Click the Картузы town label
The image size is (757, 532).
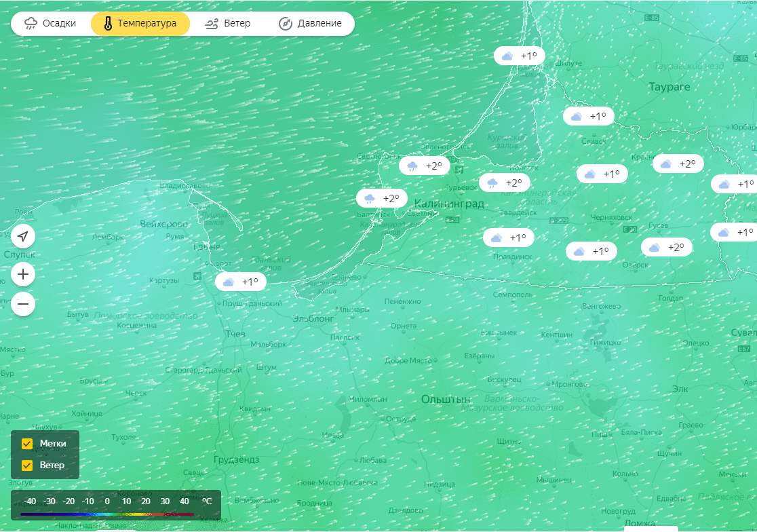(163, 280)
